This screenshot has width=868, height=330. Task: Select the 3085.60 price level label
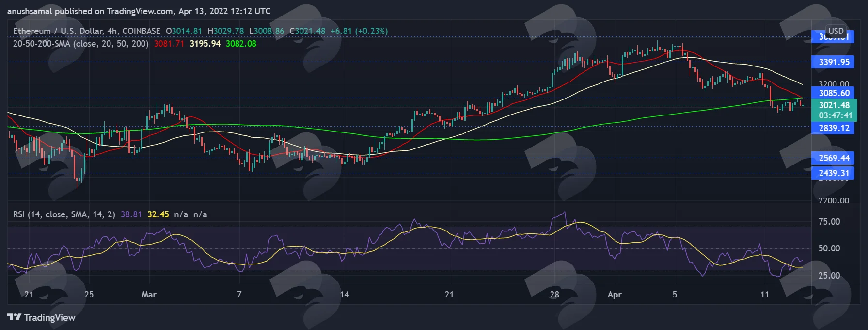834,93
